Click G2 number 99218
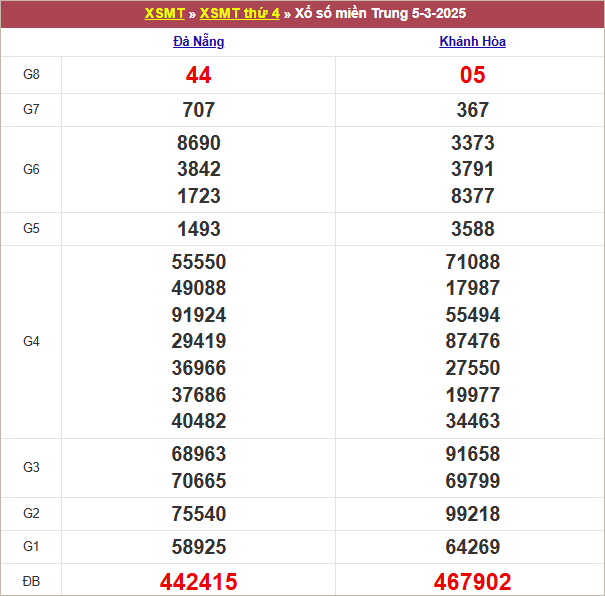Viewport: 605px width, 596px height. click(x=473, y=514)
